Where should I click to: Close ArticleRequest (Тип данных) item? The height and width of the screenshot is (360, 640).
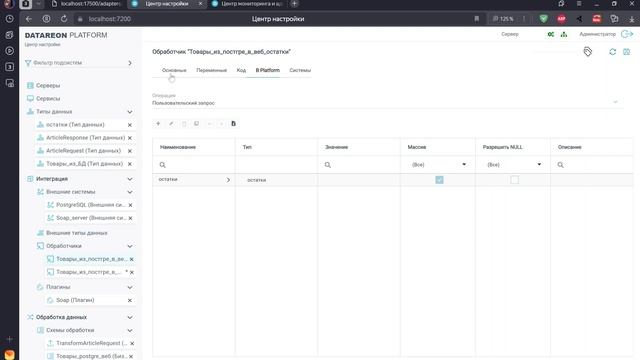pos(130,151)
